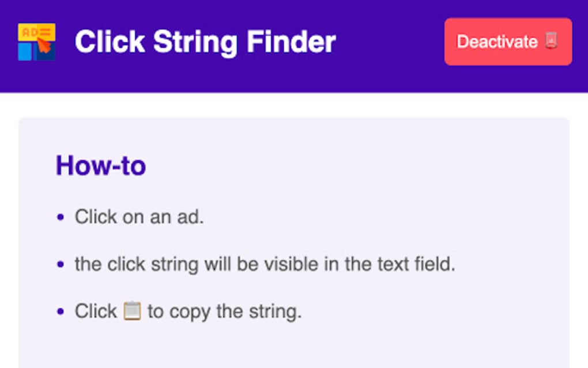The width and height of the screenshot is (588, 368).
Task: Click the light blue square in the logo
Action: [x=25, y=52]
